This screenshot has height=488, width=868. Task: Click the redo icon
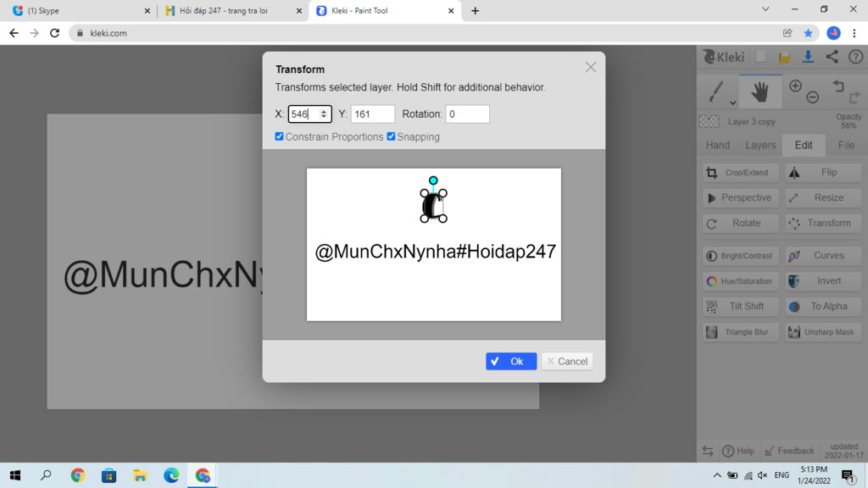coord(854,97)
